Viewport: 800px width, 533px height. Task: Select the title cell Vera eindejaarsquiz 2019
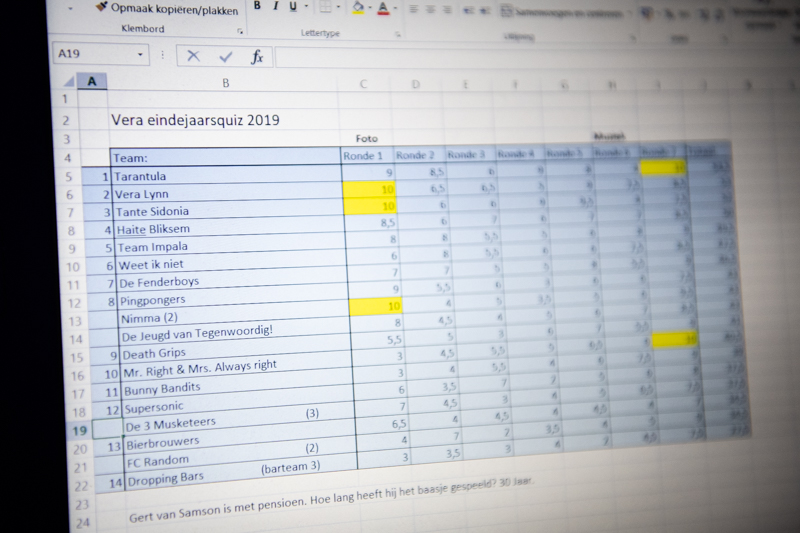(197, 121)
